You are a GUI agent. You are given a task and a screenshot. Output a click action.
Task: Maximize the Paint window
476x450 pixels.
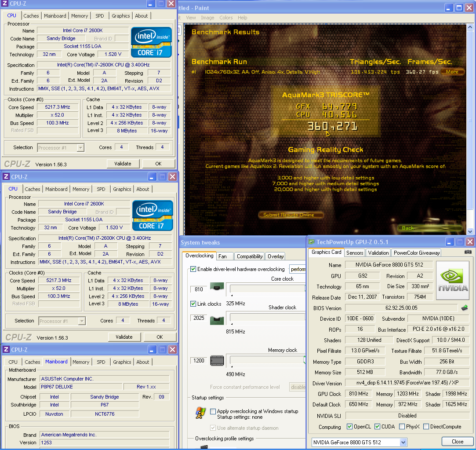coord(459,8)
